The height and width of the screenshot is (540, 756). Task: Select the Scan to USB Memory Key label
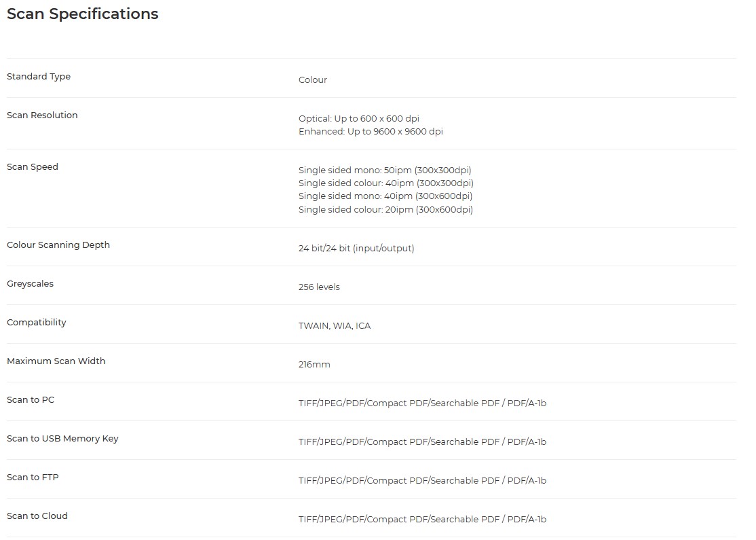coord(62,439)
